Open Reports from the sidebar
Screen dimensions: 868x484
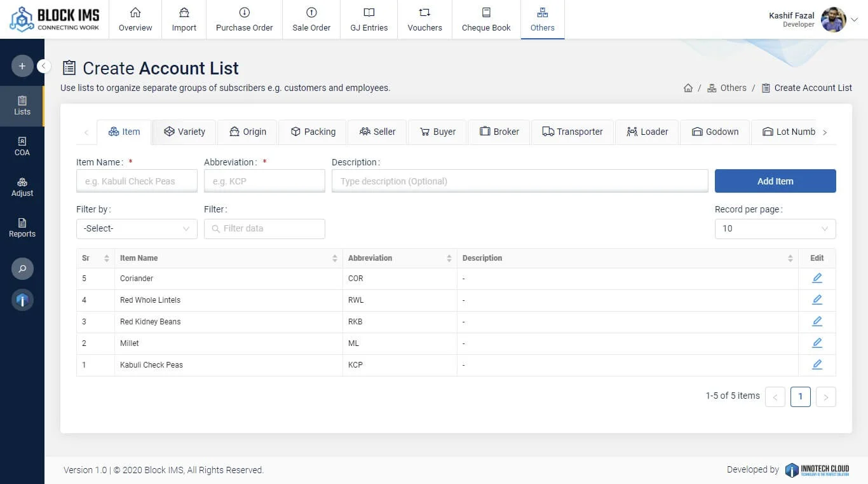(x=22, y=228)
